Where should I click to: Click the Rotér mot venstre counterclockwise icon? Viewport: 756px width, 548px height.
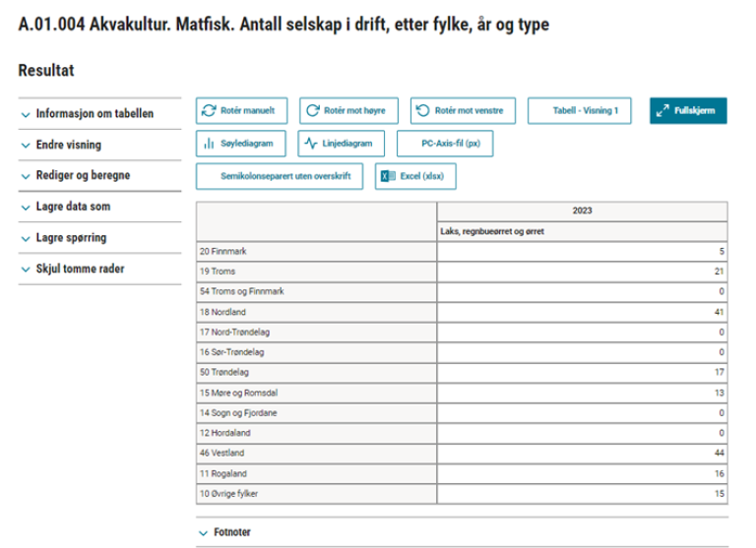pyautogui.click(x=422, y=111)
